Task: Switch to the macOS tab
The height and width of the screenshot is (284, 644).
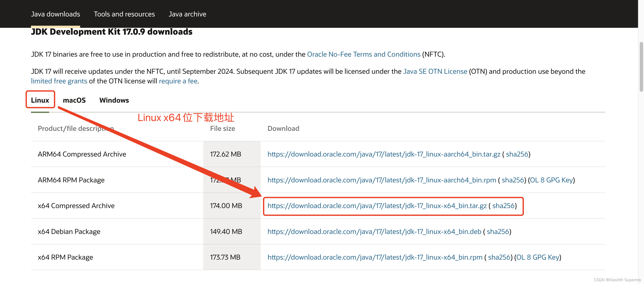Action: 74,100
